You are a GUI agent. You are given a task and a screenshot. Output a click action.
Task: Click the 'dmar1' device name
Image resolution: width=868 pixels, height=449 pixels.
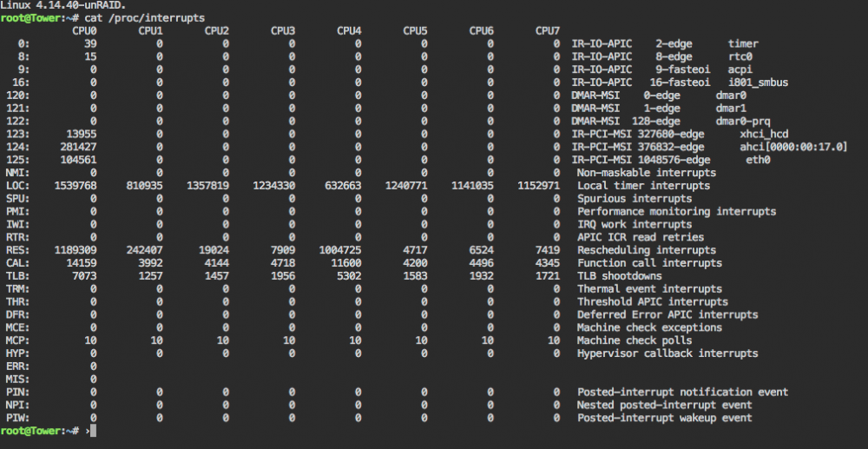click(731, 108)
